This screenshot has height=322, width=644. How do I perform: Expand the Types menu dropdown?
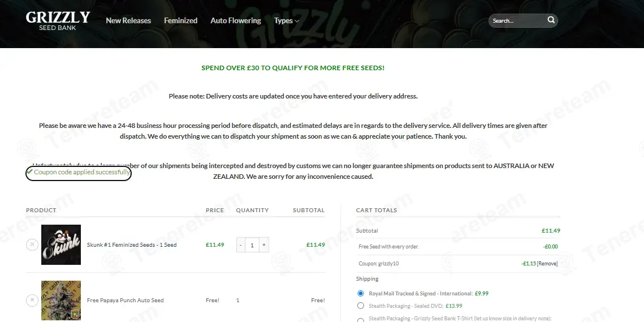(286, 20)
